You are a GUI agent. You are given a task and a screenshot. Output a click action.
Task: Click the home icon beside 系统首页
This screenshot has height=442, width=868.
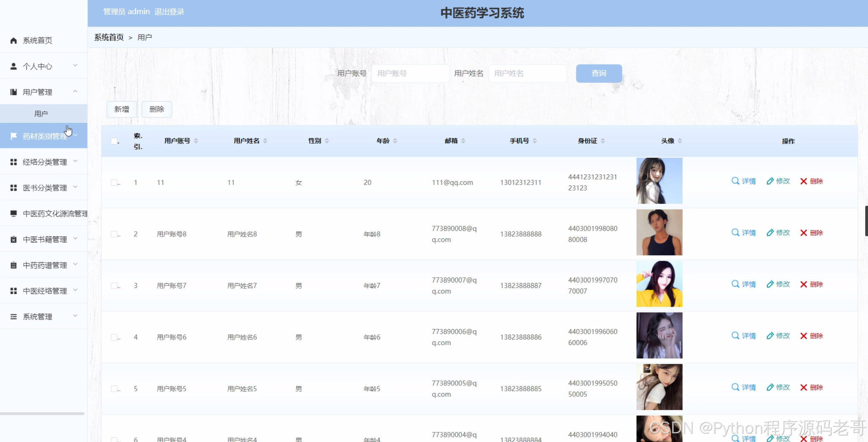pyautogui.click(x=13, y=41)
